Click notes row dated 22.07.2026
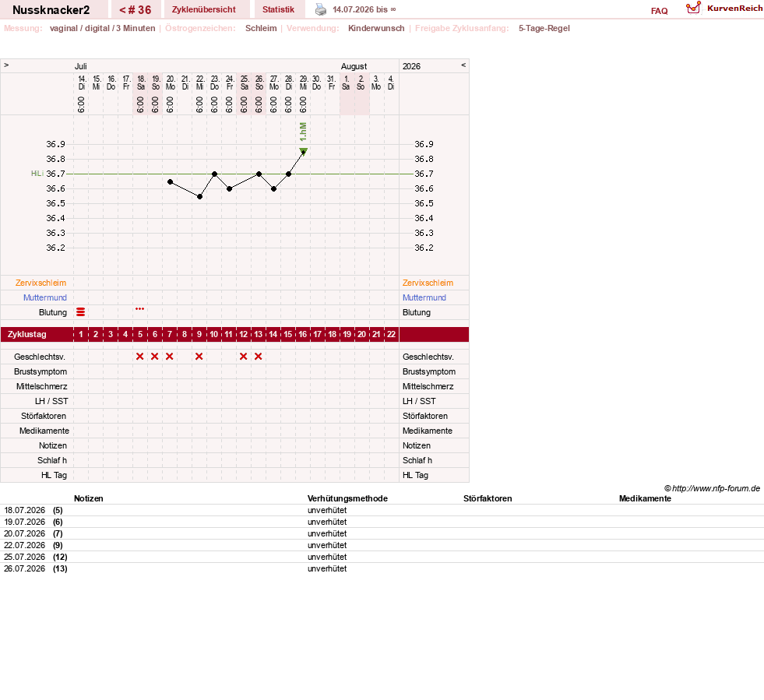Image resolution: width=764 pixels, height=700 pixels. tap(382, 545)
